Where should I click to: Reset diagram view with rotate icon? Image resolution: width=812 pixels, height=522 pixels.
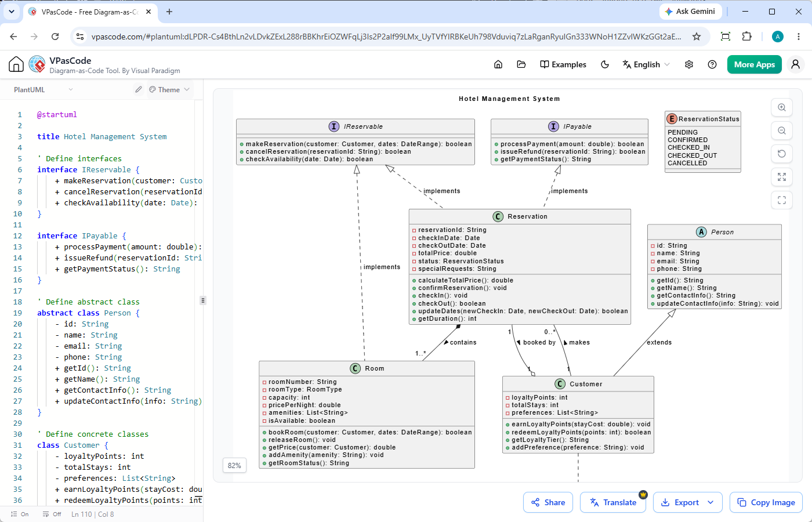point(782,154)
